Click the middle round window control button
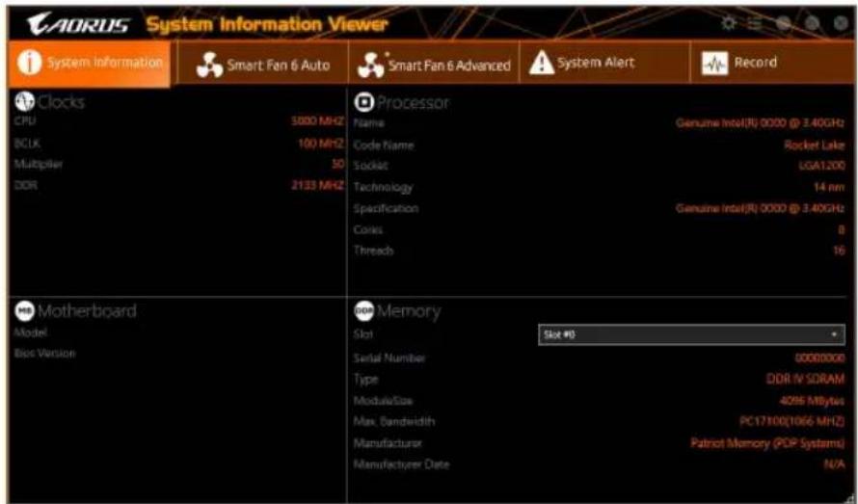858x504 pixels. [x=812, y=23]
